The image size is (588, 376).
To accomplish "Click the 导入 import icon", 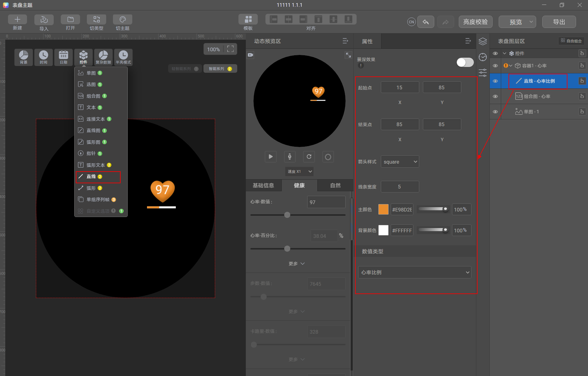I will pos(44,20).
